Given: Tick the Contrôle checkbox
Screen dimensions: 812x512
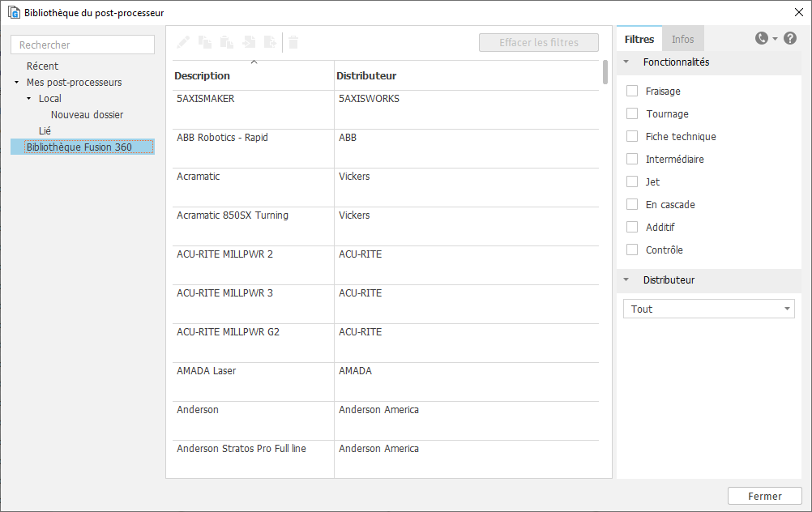Looking at the screenshot, I should 632,250.
